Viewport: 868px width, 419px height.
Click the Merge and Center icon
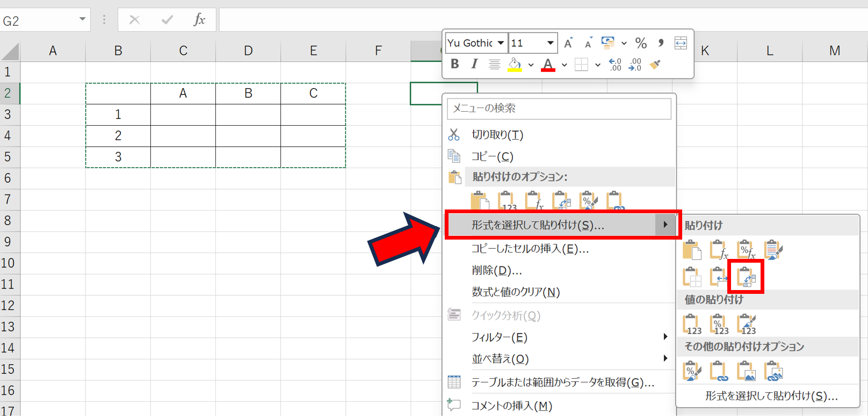[681, 43]
